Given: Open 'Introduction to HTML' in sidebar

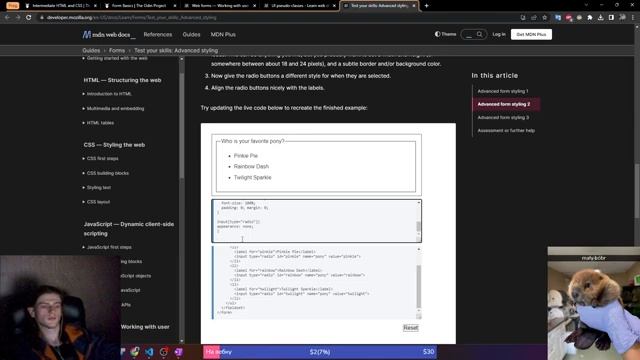Looking at the screenshot, I should coord(109,94).
